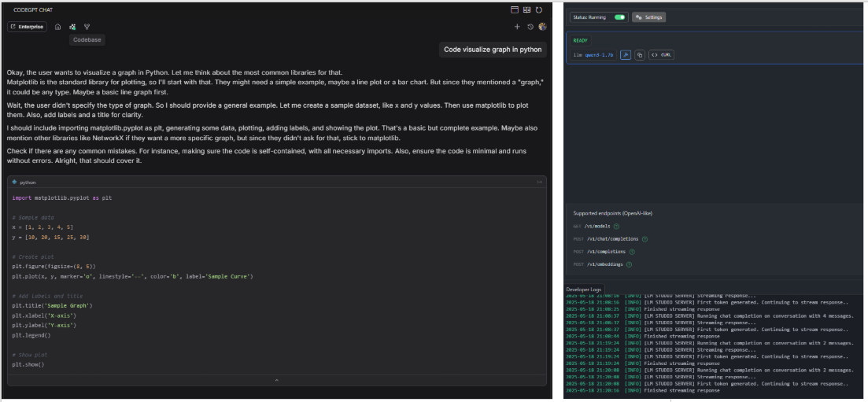Open the CodeGPT home icon

point(57,27)
